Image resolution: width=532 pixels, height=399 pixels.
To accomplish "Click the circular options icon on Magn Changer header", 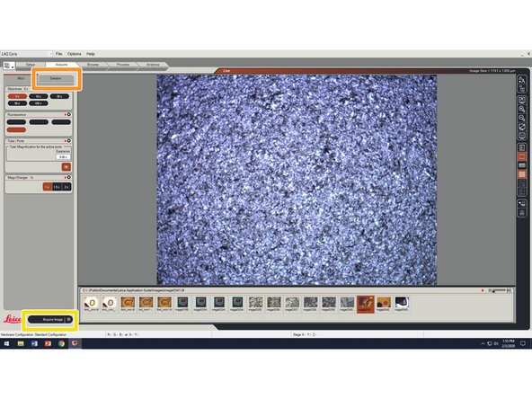I will (69, 177).
